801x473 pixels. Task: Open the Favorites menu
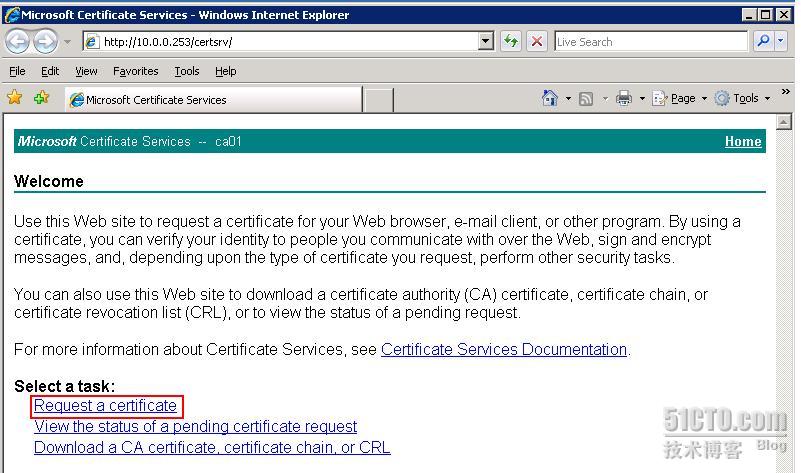tap(135, 71)
